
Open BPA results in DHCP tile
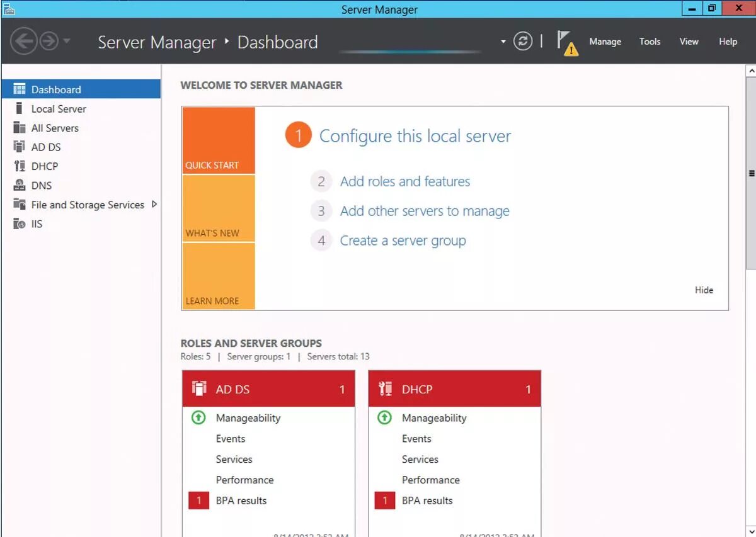[x=427, y=500]
